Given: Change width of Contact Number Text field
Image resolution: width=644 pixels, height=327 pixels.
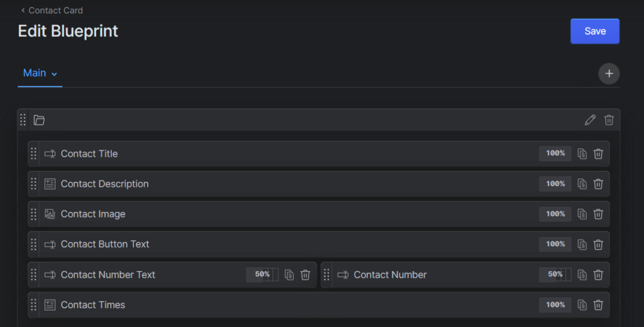Looking at the screenshot, I should point(262,275).
